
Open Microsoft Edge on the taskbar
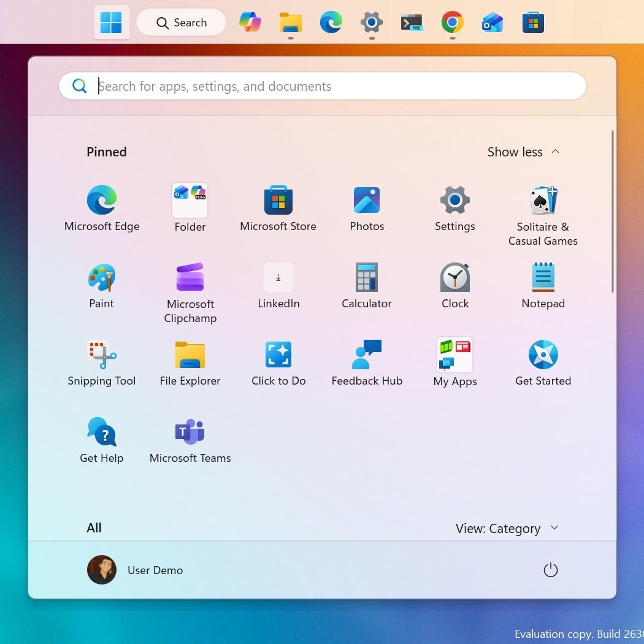pyautogui.click(x=331, y=22)
